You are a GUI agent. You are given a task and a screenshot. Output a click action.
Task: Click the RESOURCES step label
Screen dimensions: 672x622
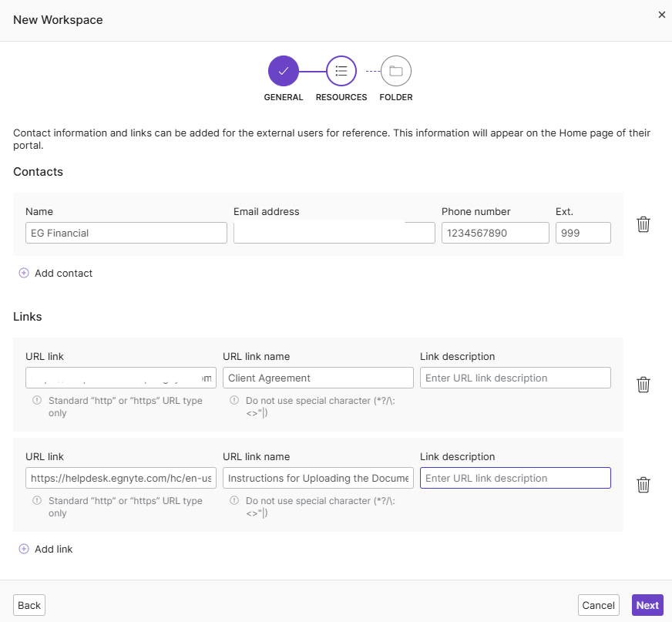click(x=341, y=97)
